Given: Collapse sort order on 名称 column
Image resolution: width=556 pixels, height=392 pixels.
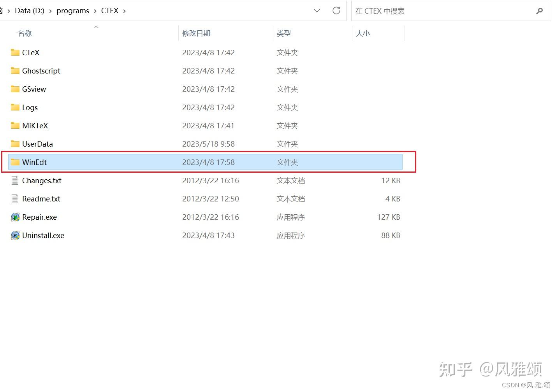Looking at the screenshot, I should [x=96, y=27].
